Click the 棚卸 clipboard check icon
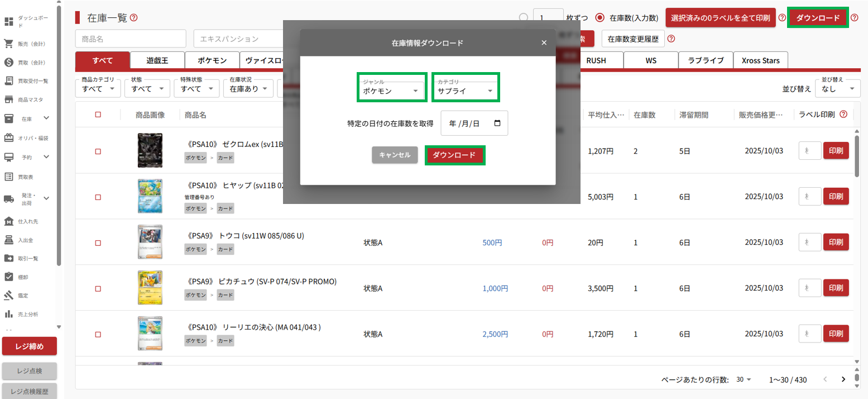 (8, 277)
